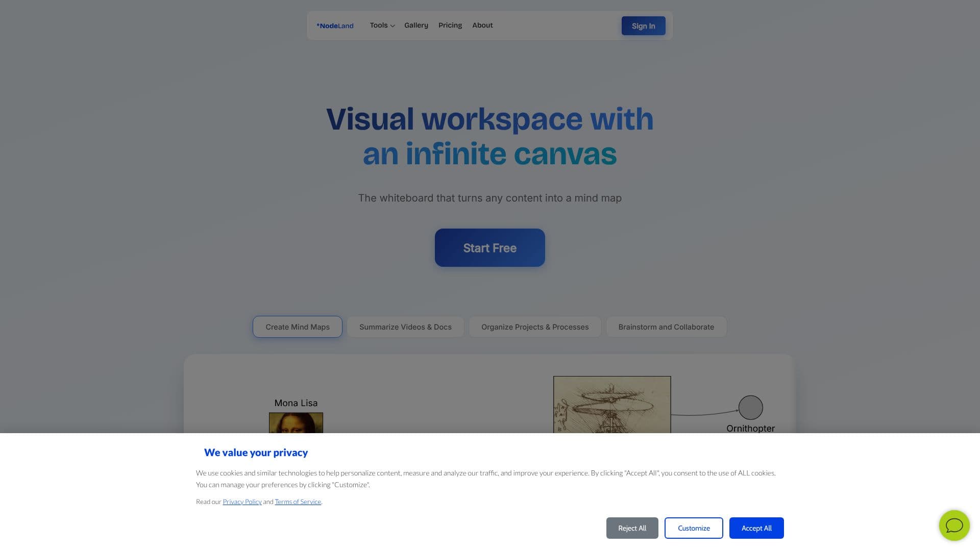Reject all cookies
This screenshot has width=980, height=551.
pos(632,528)
